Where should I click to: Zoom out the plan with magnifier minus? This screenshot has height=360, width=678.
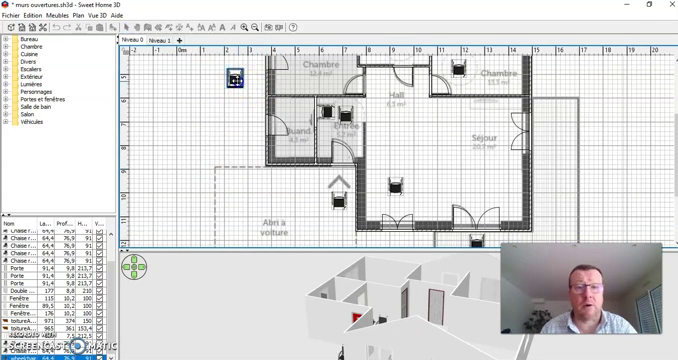[255, 27]
